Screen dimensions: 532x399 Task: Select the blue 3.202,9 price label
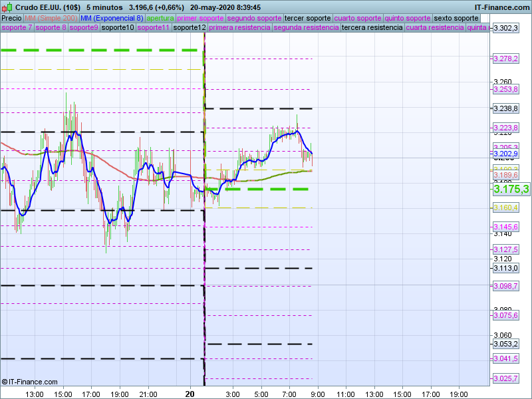pos(505,154)
